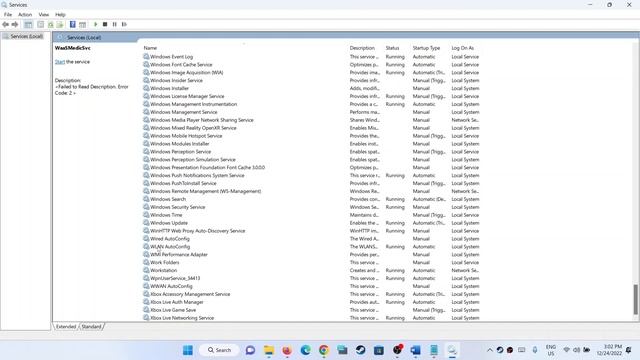Image resolution: width=640 pixels, height=360 pixels.
Task: Open the Chat icon on the taskbar
Action: 250,350
